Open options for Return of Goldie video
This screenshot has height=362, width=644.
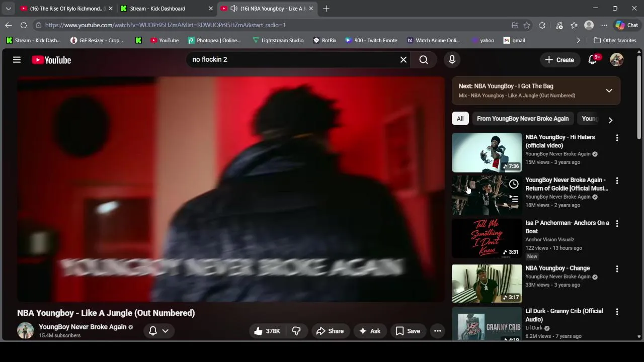[x=617, y=180]
